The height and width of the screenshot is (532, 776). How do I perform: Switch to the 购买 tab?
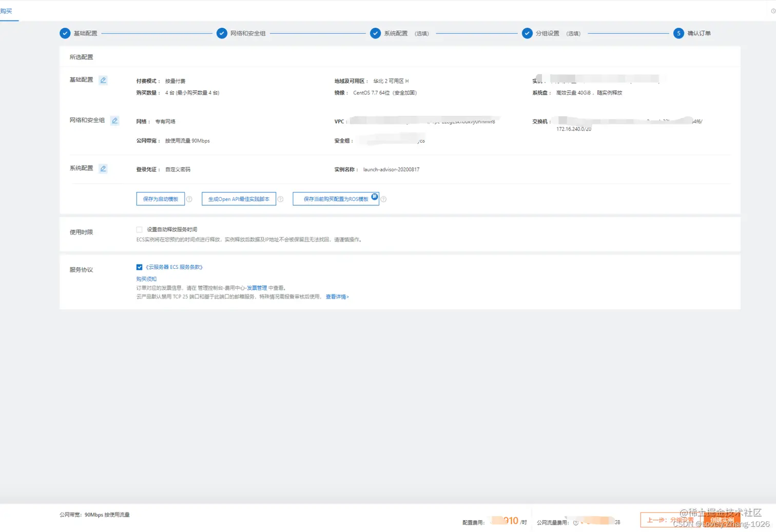coord(6,11)
